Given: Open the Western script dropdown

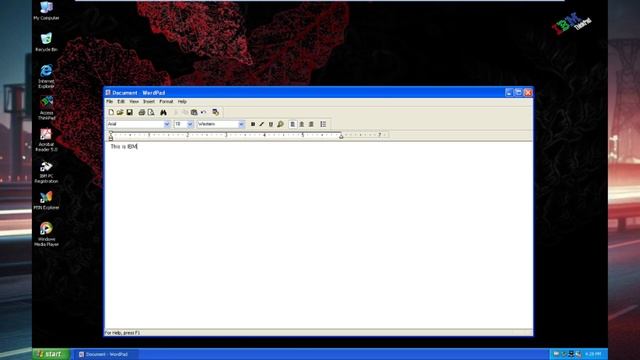Looking at the screenshot, I should (241, 124).
